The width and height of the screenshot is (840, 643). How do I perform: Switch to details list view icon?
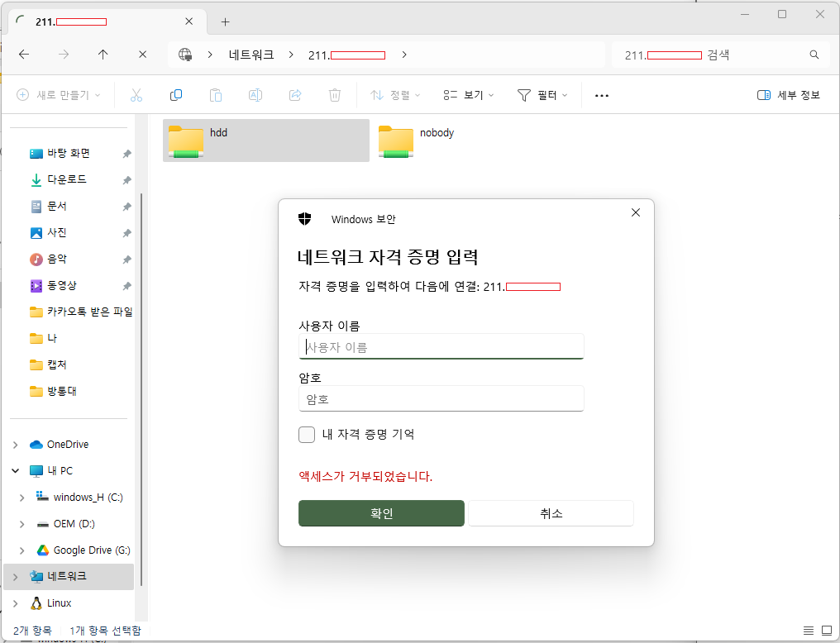point(809,630)
